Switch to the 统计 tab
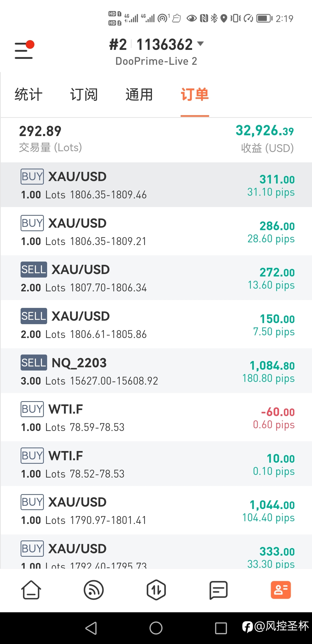The width and height of the screenshot is (312, 644). point(28,95)
